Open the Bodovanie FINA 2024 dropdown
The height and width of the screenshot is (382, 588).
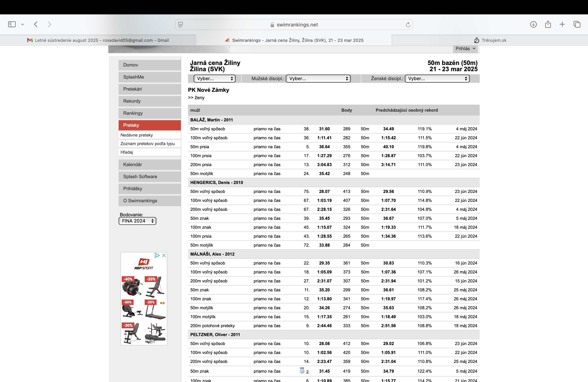tap(137, 221)
